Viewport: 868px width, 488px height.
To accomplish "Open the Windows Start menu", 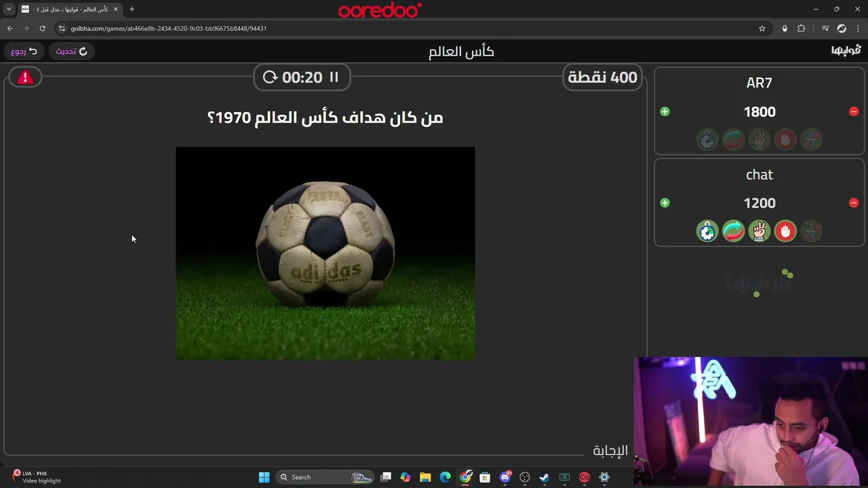I will [x=264, y=477].
